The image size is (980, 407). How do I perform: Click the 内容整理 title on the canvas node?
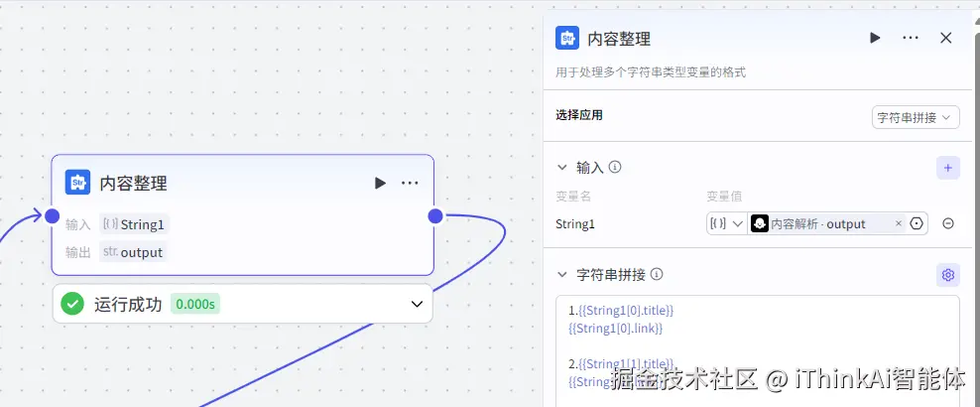tap(133, 184)
